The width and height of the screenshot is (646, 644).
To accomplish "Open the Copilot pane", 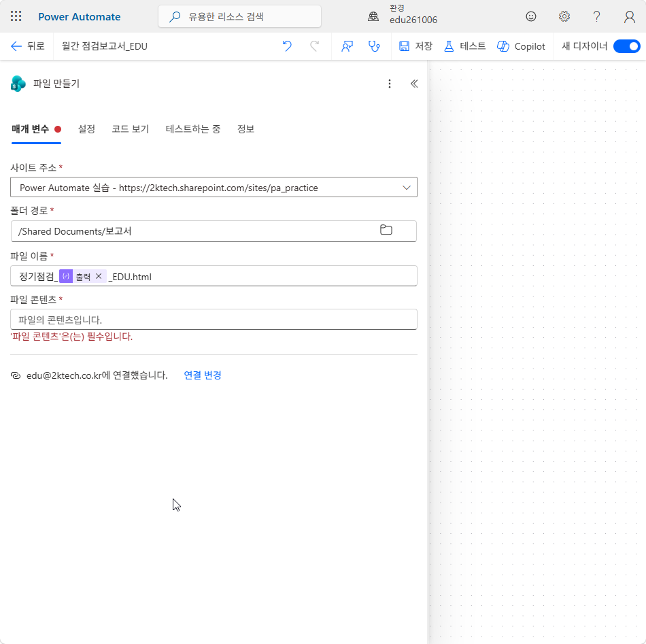I will tap(521, 46).
